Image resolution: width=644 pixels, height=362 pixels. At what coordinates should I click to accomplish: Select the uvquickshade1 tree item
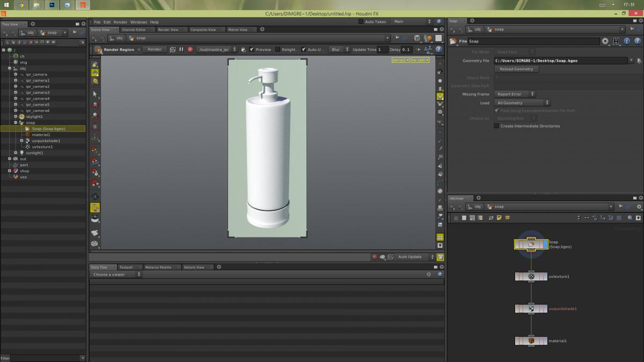[46, 141]
